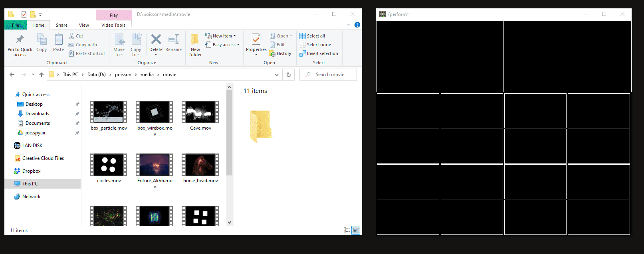
Task: Switch to details view in status bar
Action: [x=347, y=230]
